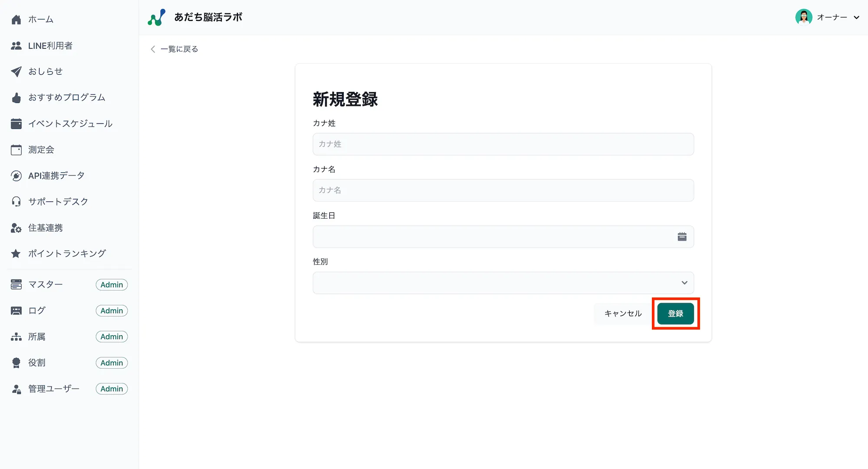
Task: Open the 管理ユーザー Admin section
Action: (53, 388)
